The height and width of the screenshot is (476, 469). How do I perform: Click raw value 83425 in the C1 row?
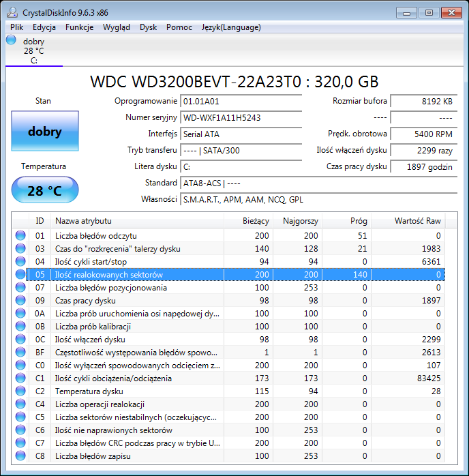428,378
